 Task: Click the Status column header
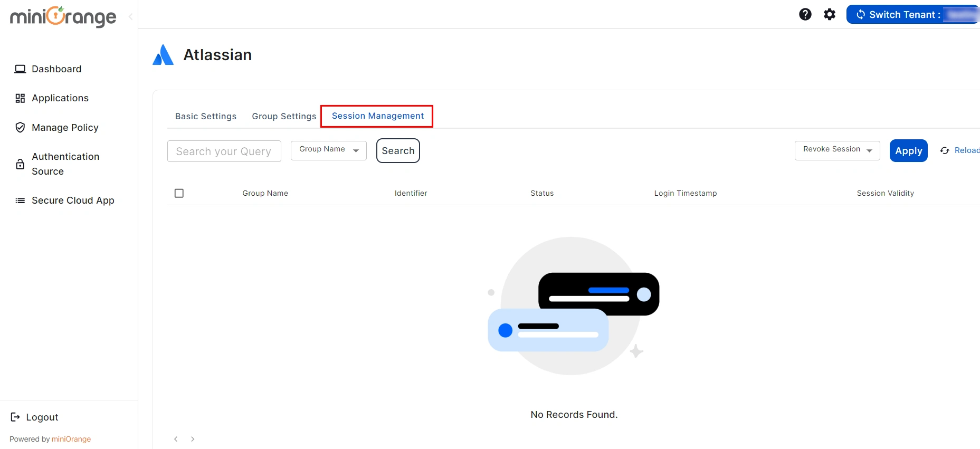coord(542,193)
